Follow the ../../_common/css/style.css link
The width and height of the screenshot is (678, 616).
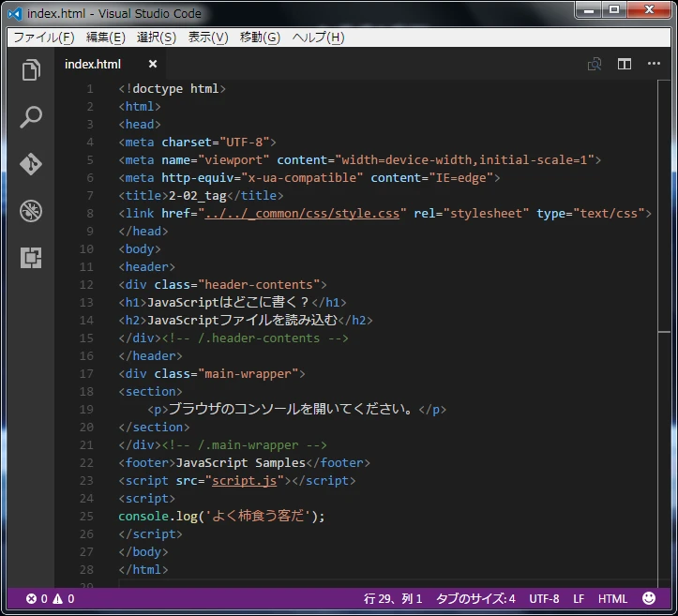tap(302, 214)
